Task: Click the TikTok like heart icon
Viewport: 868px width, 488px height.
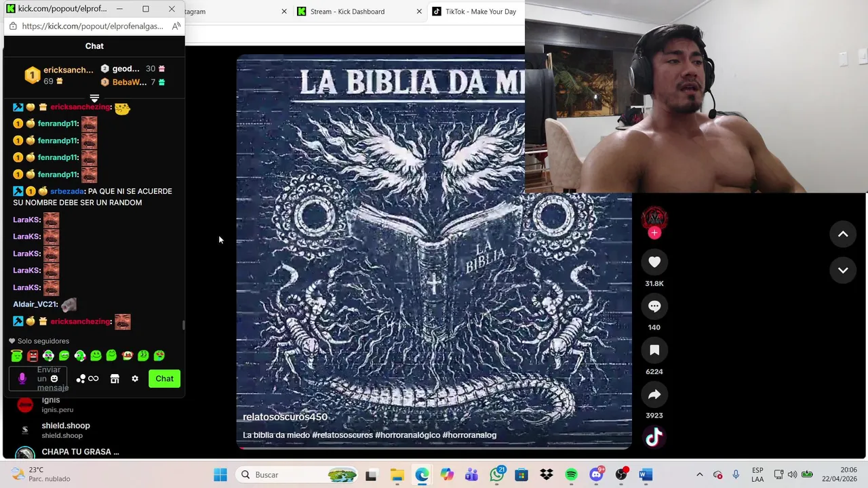Action: [x=654, y=262]
